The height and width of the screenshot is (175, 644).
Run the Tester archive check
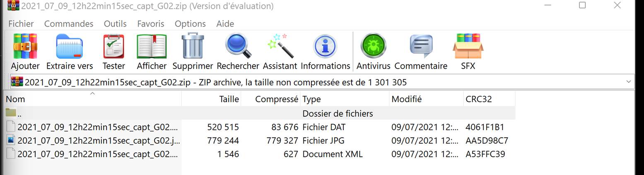113,46
